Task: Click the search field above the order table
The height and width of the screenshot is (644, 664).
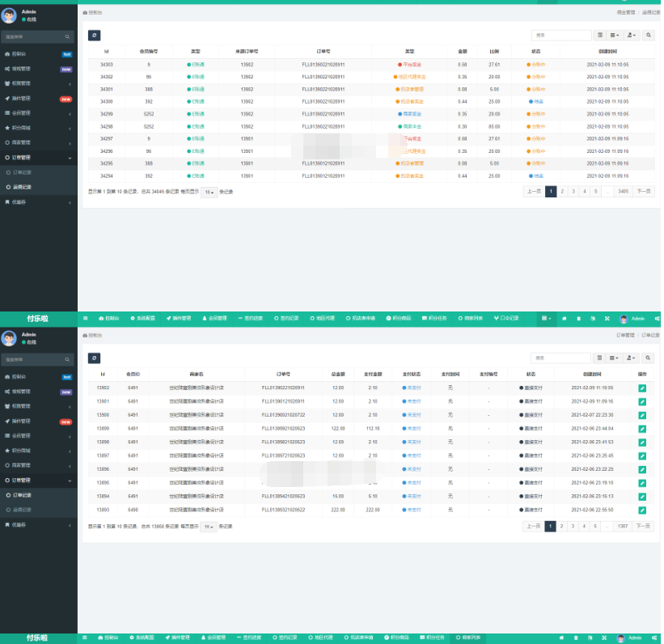Action: tap(561, 358)
